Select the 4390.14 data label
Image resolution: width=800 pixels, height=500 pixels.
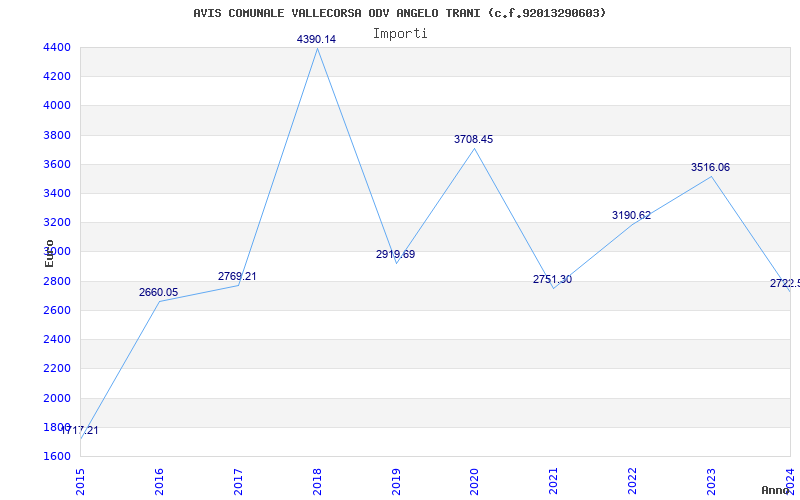[316, 39]
